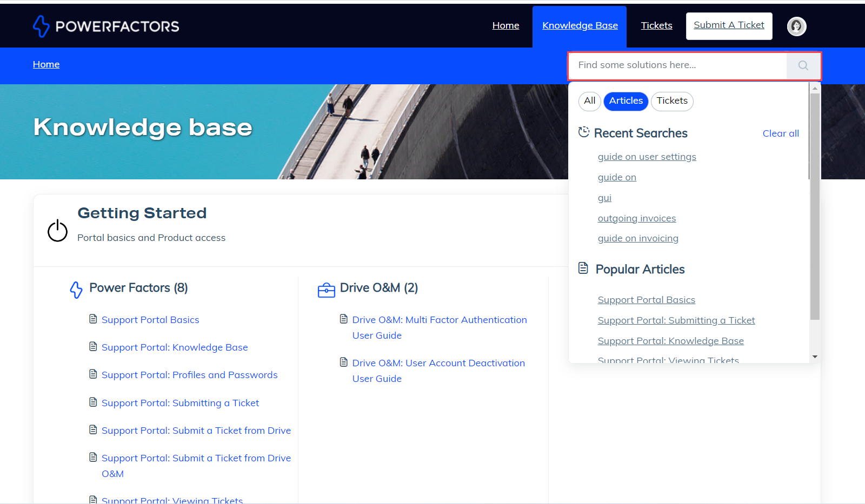
Task: Select recent search 'outgoing invoices'
Action: pyautogui.click(x=636, y=218)
